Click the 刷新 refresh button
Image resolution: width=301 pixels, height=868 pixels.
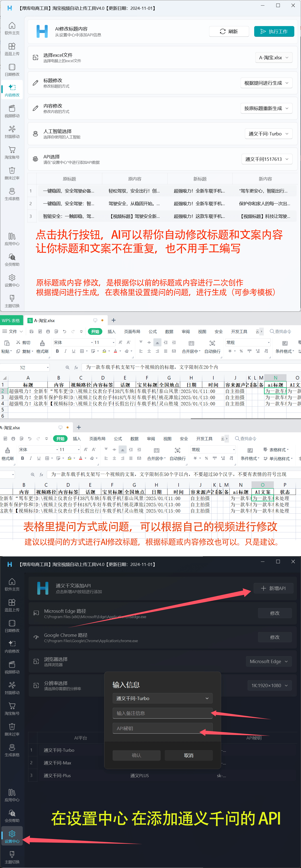pyautogui.click(x=229, y=31)
